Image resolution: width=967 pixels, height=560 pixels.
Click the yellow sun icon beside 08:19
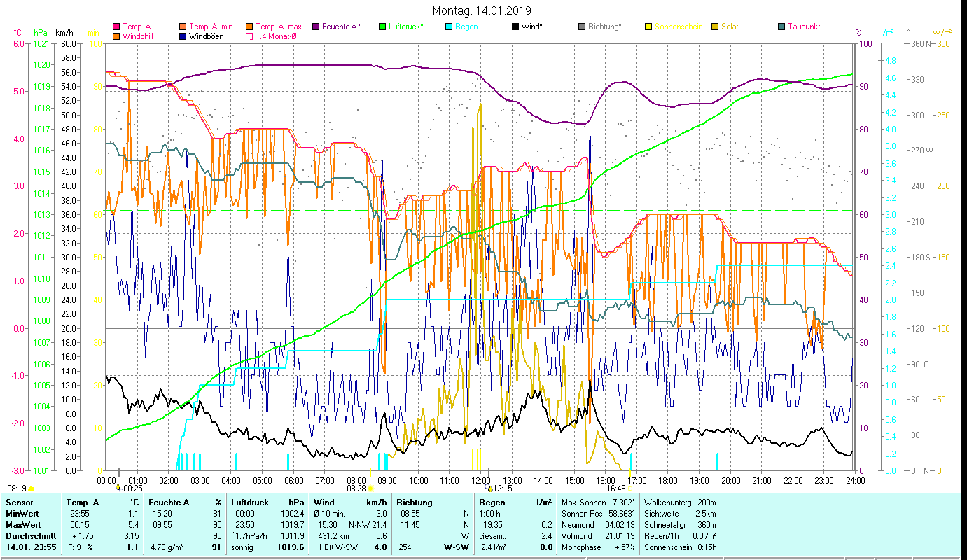click(32, 489)
